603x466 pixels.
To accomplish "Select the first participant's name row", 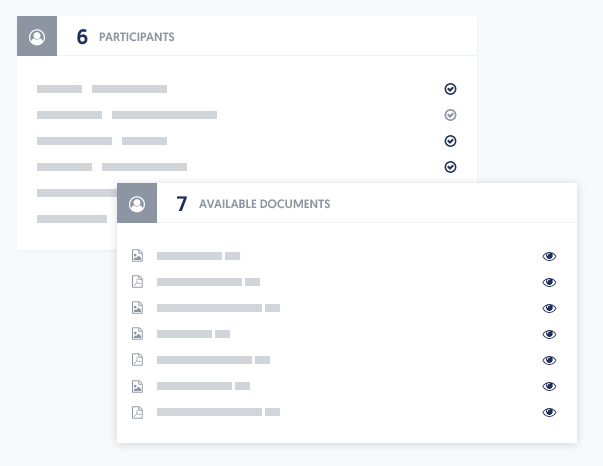I will [x=102, y=89].
